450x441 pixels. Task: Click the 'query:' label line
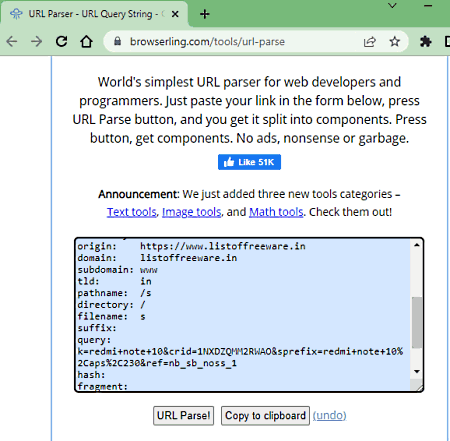[x=94, y=340]
